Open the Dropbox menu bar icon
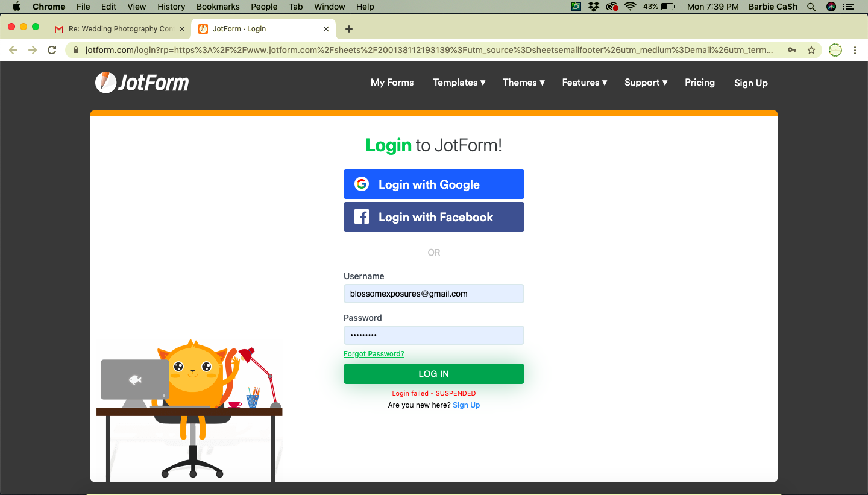Image resolution: width=868 pixels, height=495 pixels. click(594, 7)
